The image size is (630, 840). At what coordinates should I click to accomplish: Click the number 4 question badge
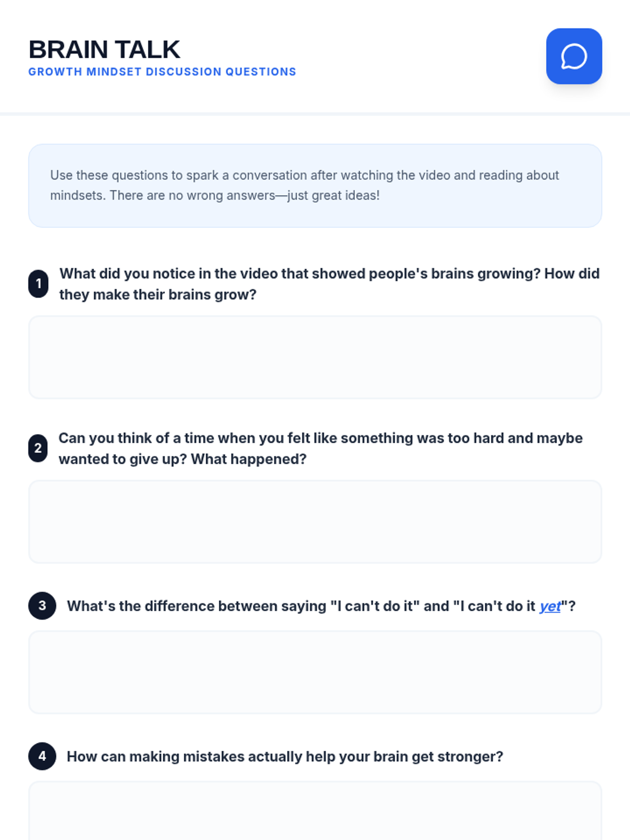(x=42, y=756)
